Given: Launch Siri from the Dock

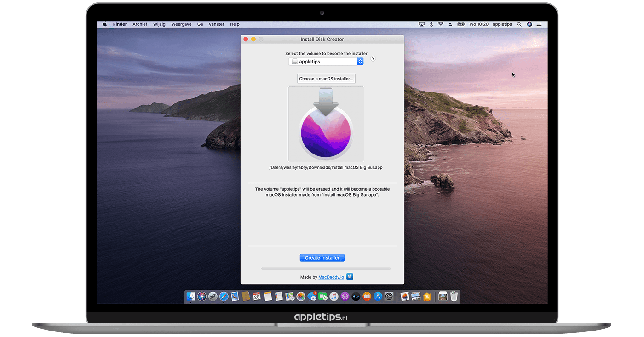Looking at the screenshot, I should point(202,297).
